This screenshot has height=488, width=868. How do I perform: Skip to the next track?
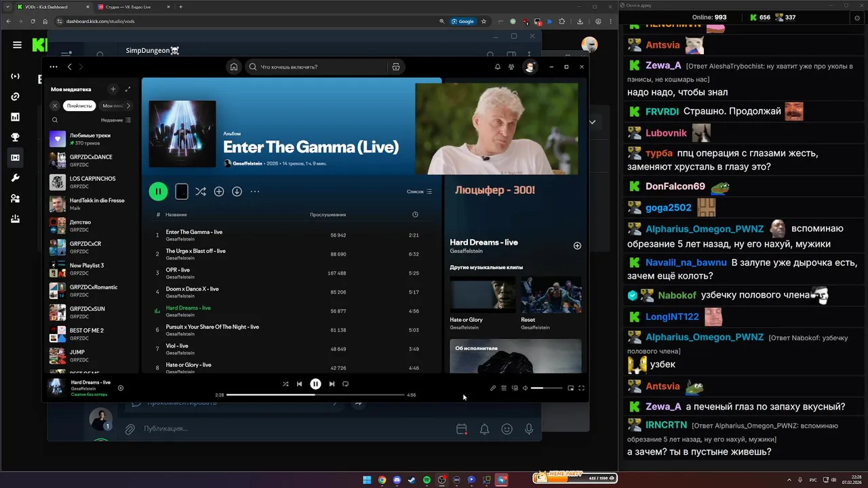(332, 384)
